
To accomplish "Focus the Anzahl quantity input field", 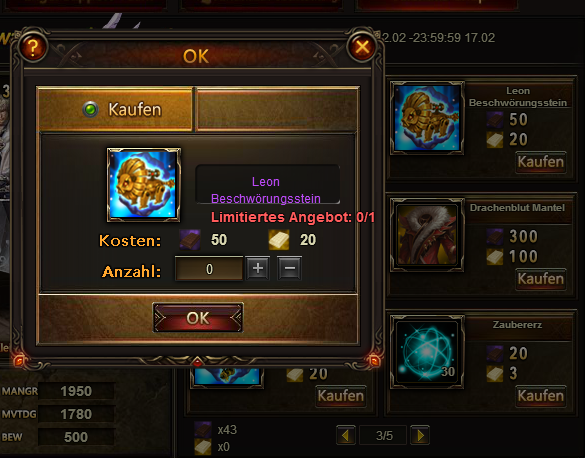I will coord(209,269).
